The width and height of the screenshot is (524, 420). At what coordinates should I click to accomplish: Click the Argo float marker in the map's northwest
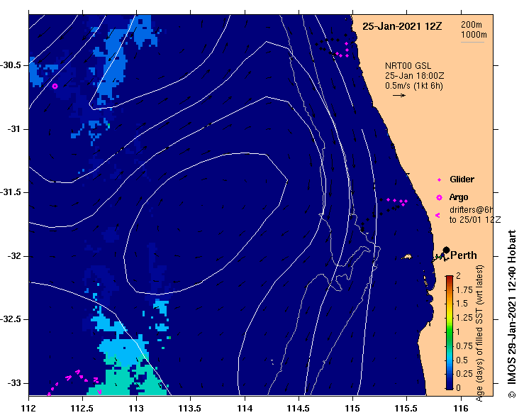click(x=55, y=87)
